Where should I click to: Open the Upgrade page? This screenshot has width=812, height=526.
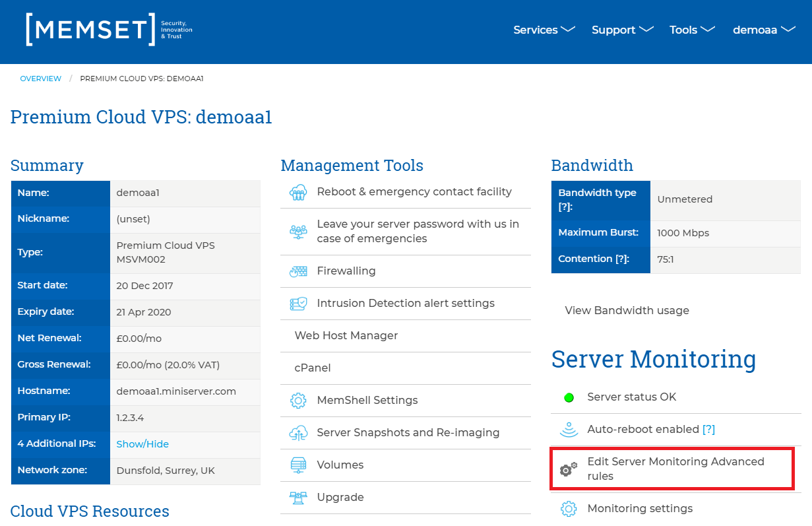click(x=340, y=498)
